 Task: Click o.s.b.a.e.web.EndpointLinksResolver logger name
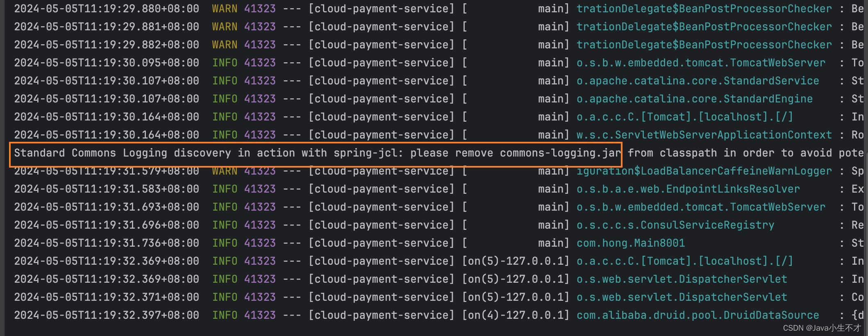[x=688, y=189]
